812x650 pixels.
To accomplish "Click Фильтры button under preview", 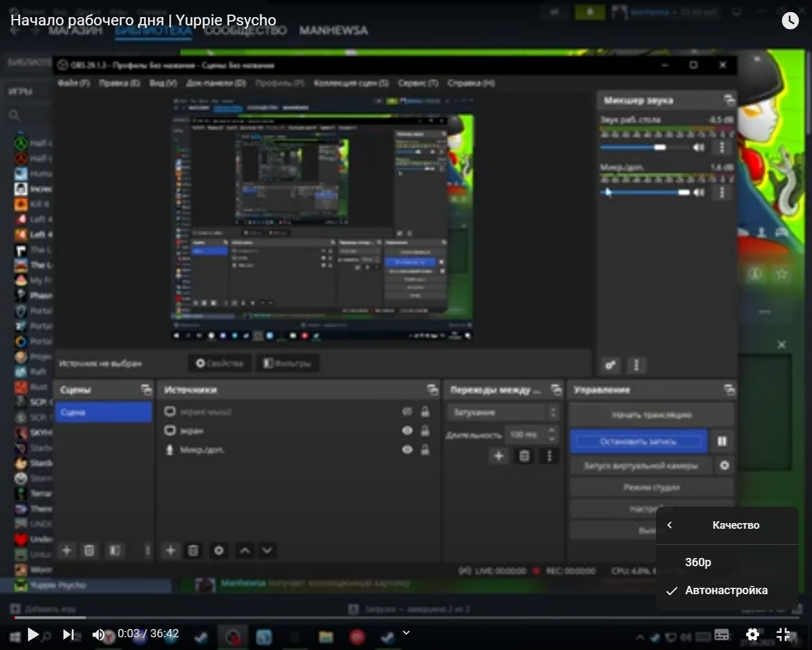I will click(287, 363).
